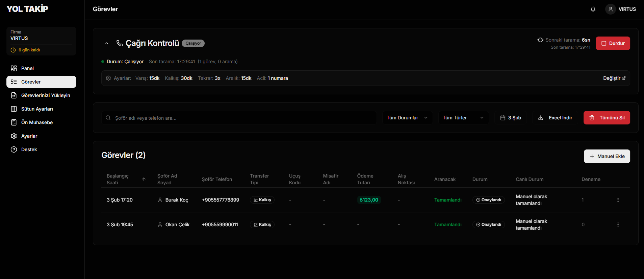Image resolution: width=644 pixels, height=279 pixels.
Task: Stop call control with the Durdur button
Action: pyautogui.click(x=613, y=43)
